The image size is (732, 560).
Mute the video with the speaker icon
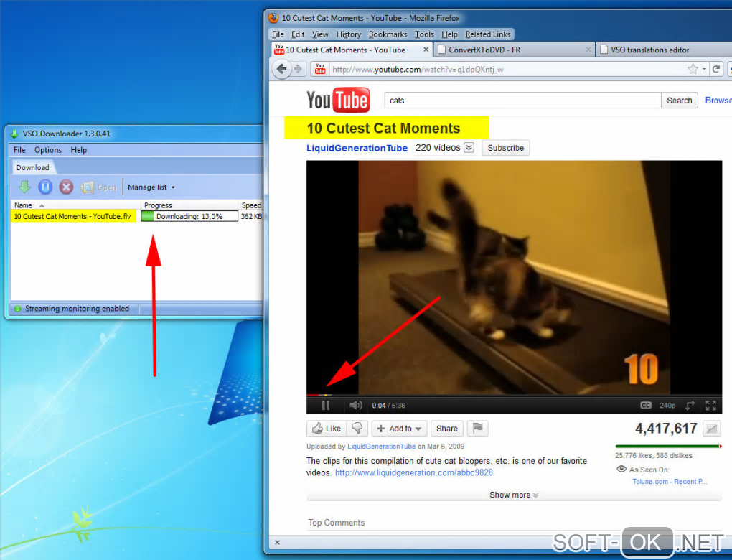356,406
